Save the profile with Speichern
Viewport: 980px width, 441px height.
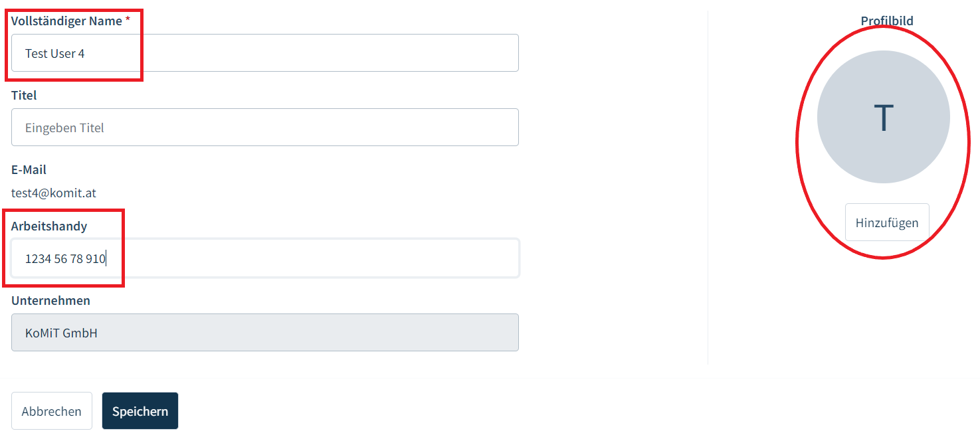140,411
